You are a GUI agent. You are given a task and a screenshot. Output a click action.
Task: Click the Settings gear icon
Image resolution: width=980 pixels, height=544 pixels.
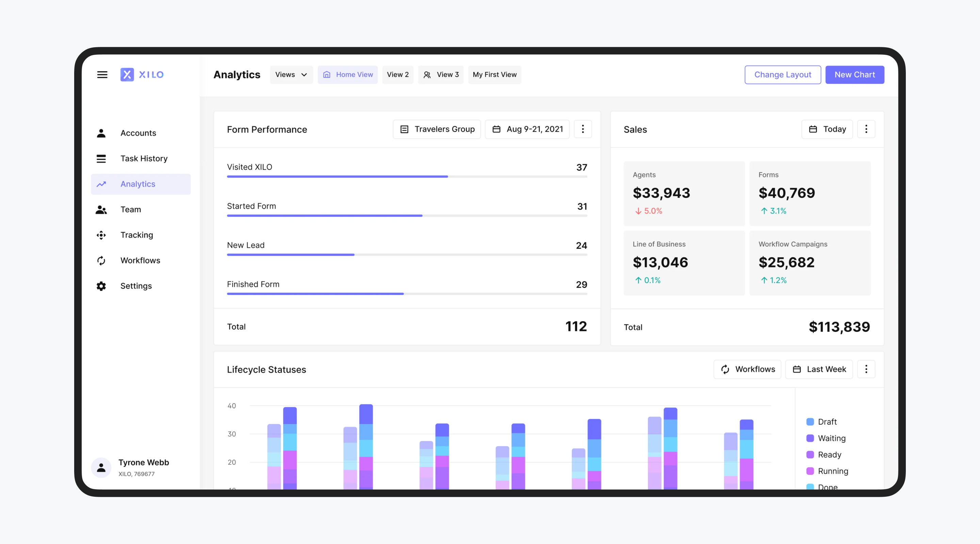point(101,286)
